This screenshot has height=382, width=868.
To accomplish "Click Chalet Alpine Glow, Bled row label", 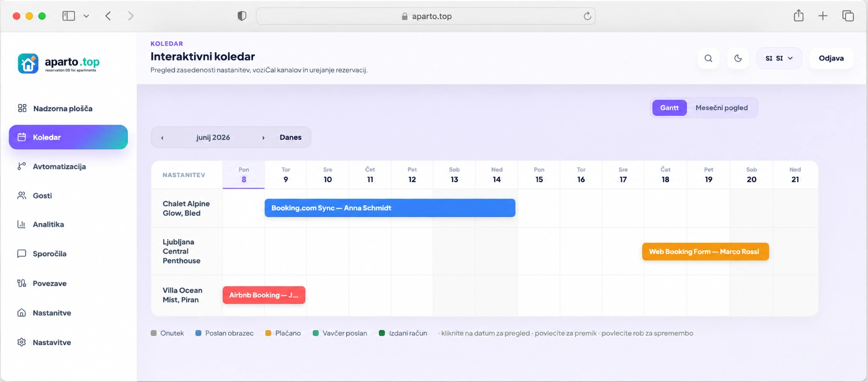I will [x=186, y=208].
